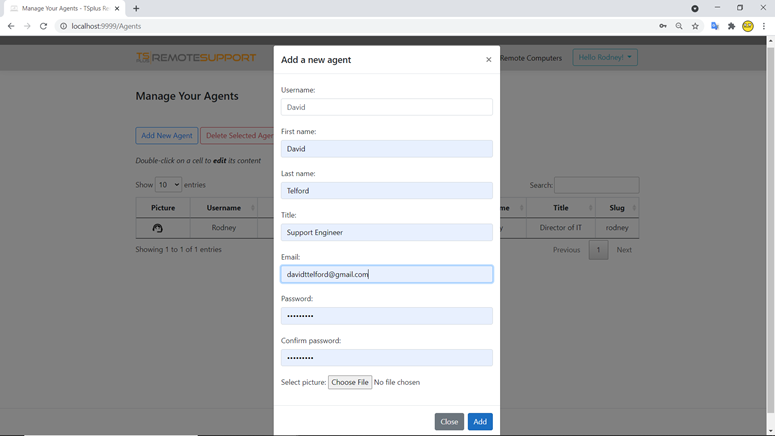The height and width of the screenshot is (436, 775).
Task: Bookmark this page with the star icon
Action: click(695, 26)
